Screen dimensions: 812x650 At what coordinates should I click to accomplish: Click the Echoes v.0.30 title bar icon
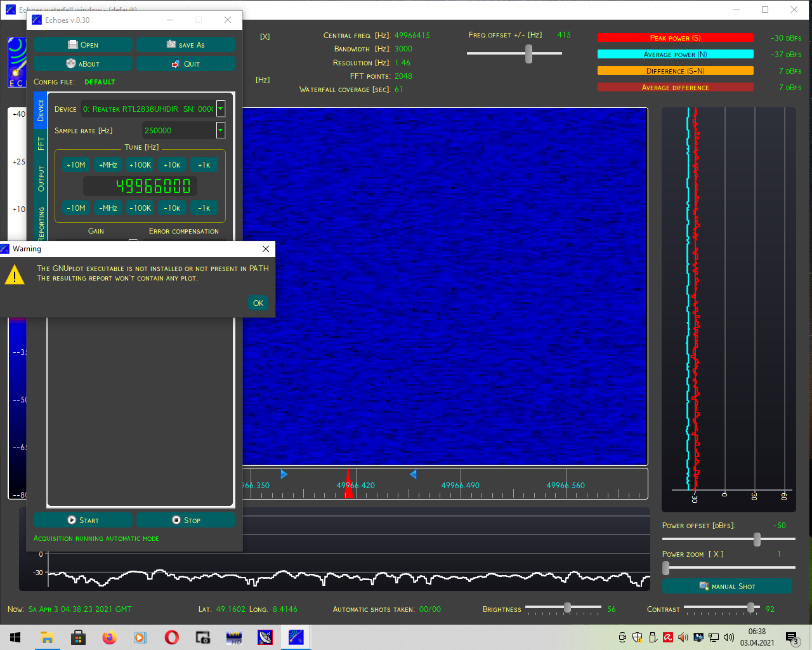coord(37,20)
